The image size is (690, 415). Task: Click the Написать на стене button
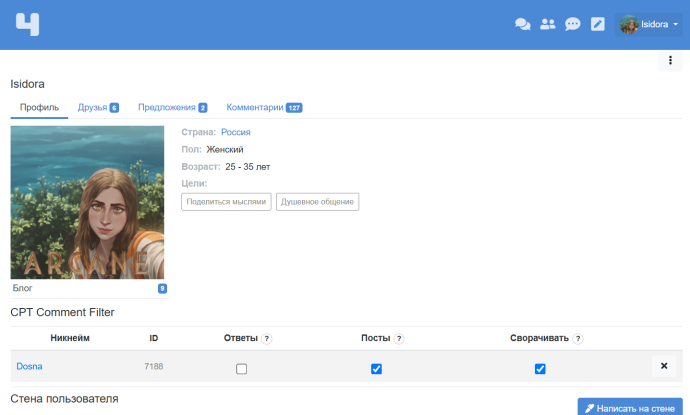(630, 408)
